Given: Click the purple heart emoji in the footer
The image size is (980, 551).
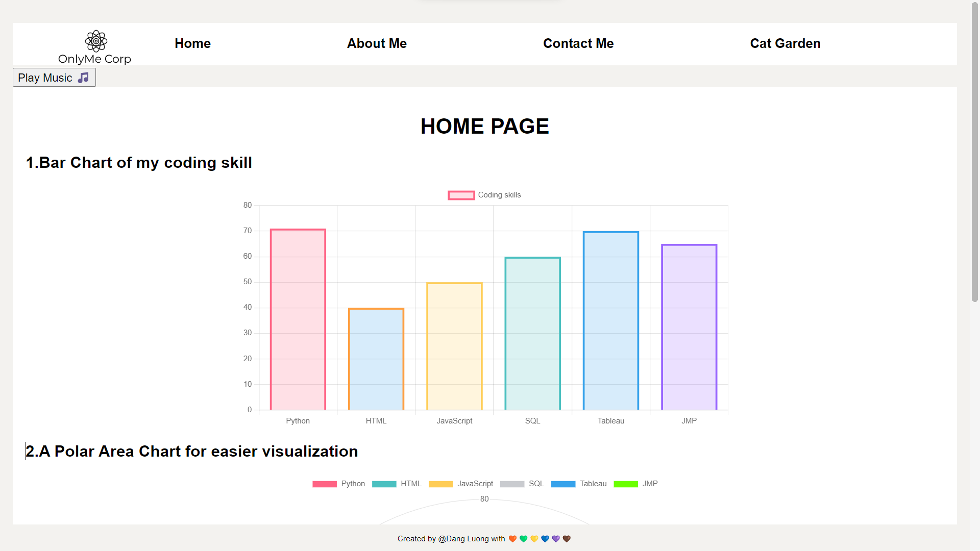Looking at the screenshot, I should [x=556, y=539].
